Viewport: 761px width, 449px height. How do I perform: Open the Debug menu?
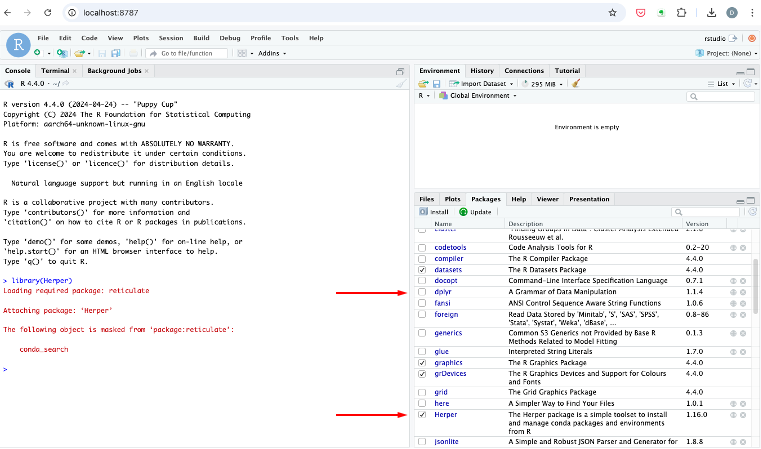coord(230,38)
